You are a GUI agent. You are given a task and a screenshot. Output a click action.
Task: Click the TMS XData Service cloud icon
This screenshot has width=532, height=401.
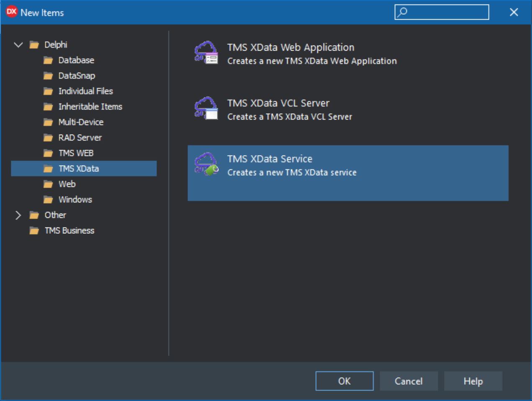tap(206, 164)
